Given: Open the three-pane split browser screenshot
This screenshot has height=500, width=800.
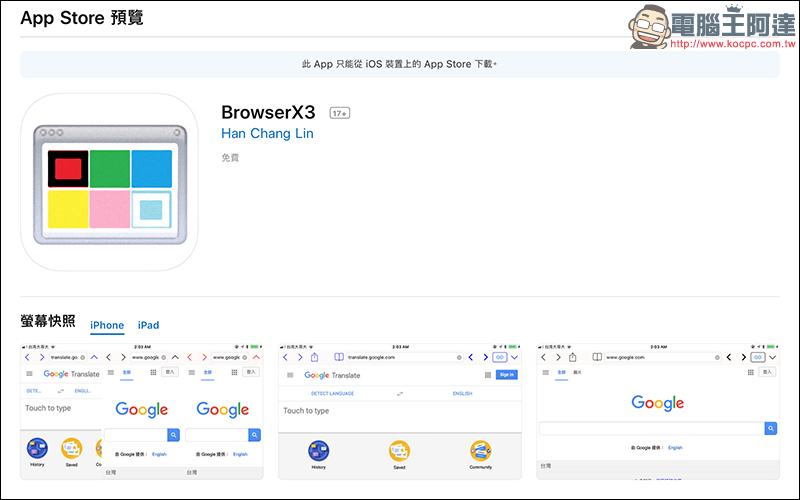Looking at the screenshot, I should pyautogui.click(x=142, y=411).
